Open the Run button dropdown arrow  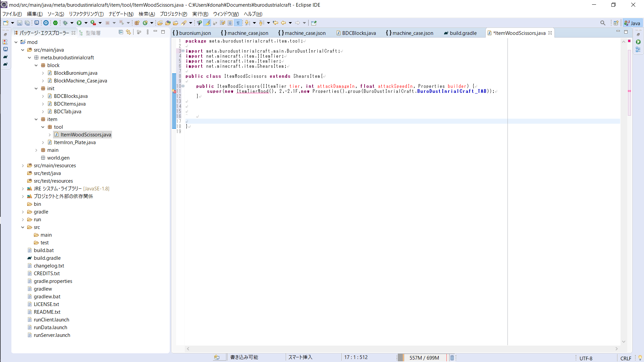coord(86,23)
